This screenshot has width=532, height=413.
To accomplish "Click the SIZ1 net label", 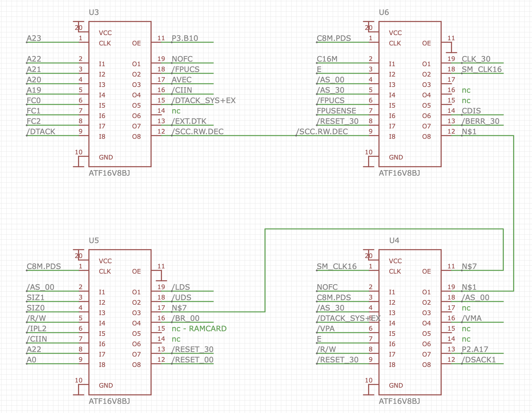I will (x=36, y=297).
